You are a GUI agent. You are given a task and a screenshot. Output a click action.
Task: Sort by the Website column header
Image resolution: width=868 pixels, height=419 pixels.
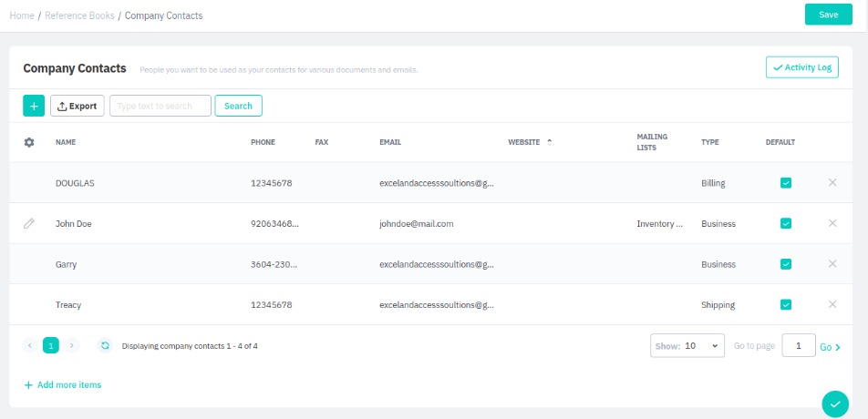coord(524,142)
